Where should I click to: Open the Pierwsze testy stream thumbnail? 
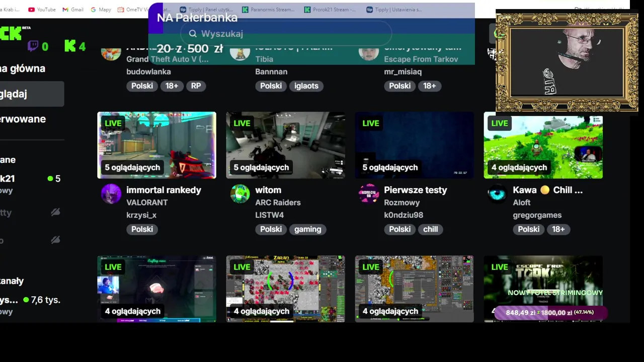(x=414, y=145)
